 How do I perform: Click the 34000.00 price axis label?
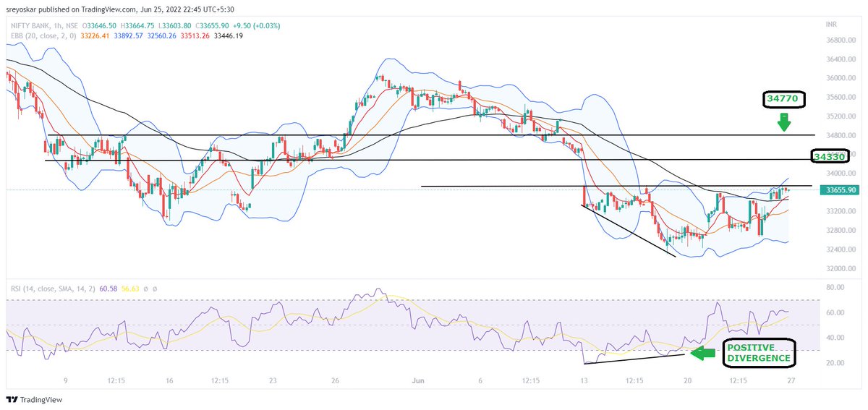[x=841, y=173]
